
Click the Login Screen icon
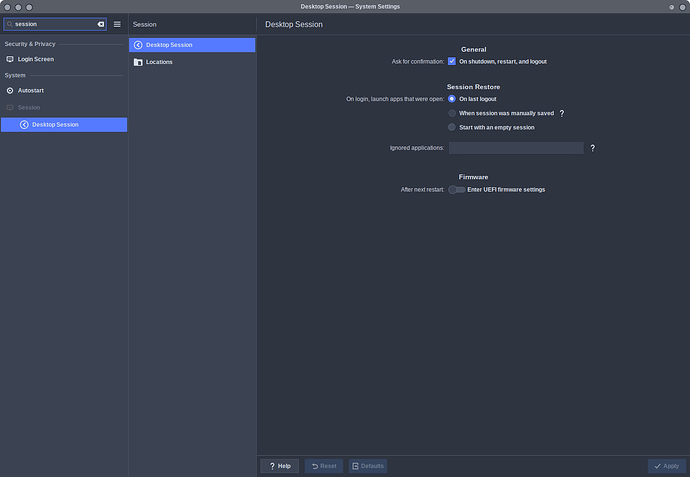[x=10, y=59]
